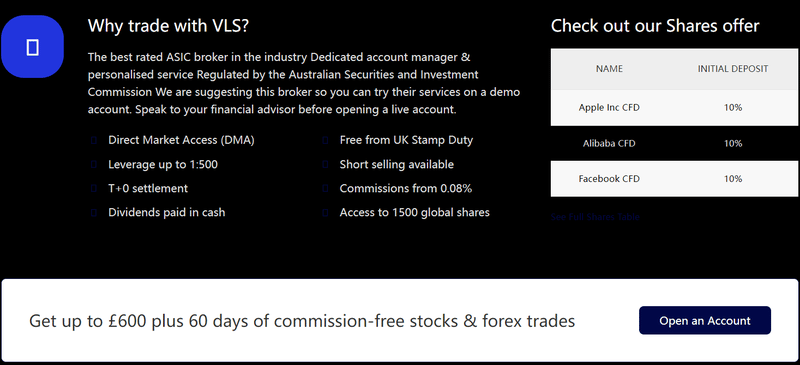Click the blue rounded VLS icon
The image size is (800, 365).
click(x=32, y=47)
